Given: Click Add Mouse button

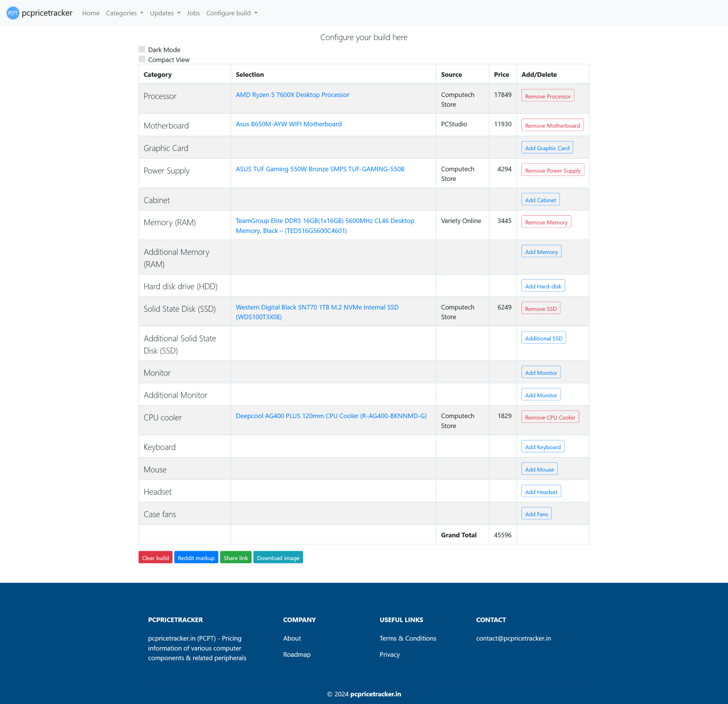Looking at the screenshot, I should tap(540, 469).
